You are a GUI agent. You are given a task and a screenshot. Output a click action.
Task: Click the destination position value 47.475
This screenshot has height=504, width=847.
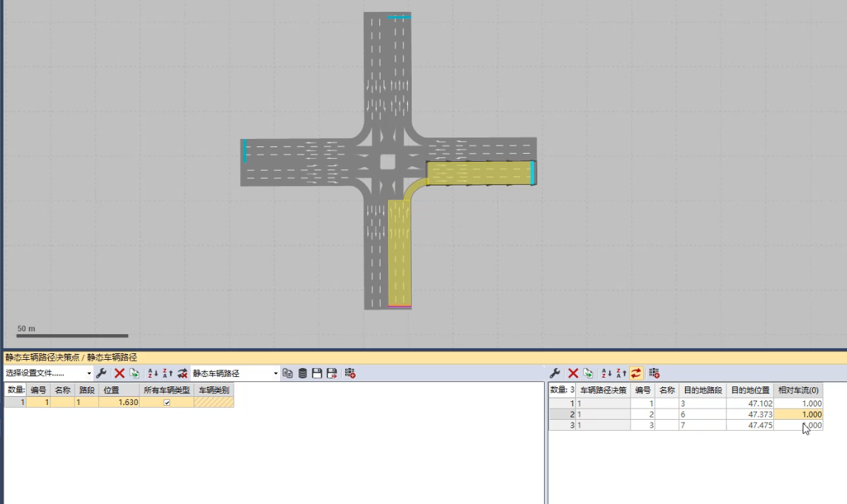(x=749, y=425)
